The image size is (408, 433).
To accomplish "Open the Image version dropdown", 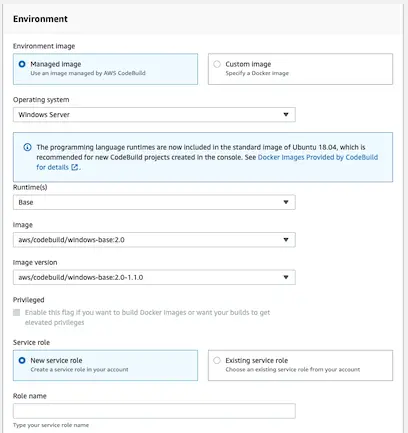I will pyautogui.click(x=154, y=277).
